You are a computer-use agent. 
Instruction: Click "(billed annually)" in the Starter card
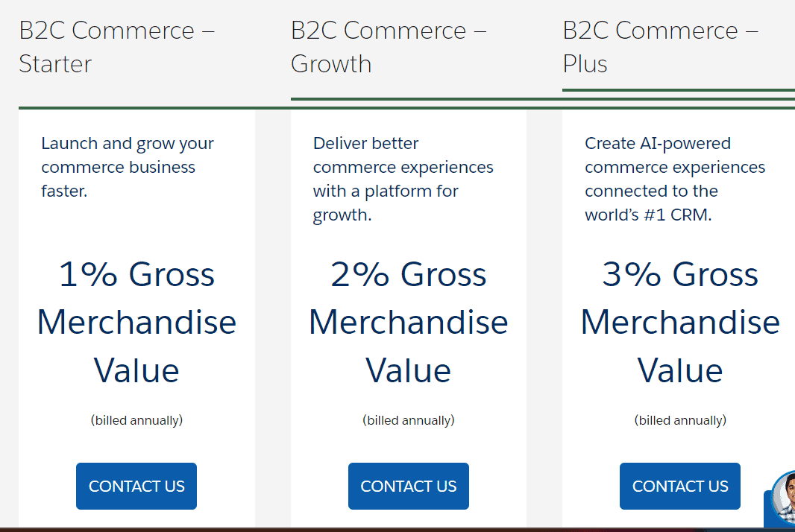coord(136,420)
